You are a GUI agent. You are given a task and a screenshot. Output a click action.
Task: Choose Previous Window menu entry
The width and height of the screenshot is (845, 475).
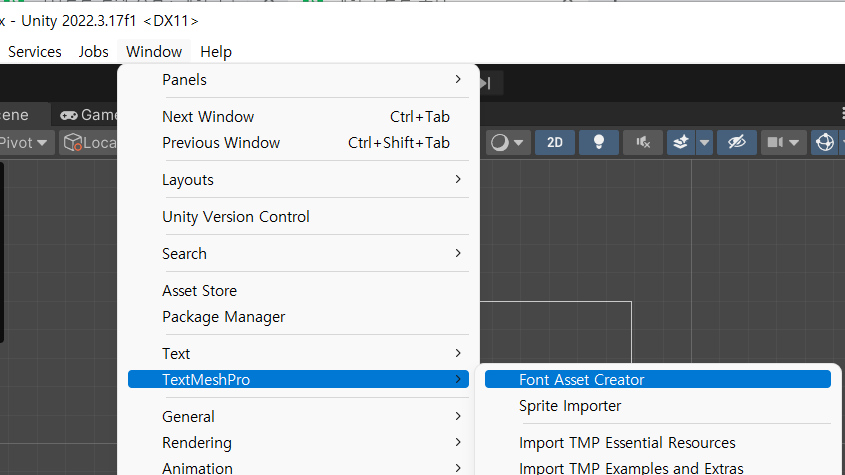pos(298,143)
